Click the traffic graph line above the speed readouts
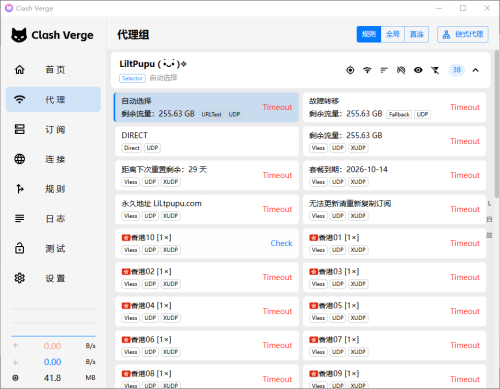 pos(53,336)
